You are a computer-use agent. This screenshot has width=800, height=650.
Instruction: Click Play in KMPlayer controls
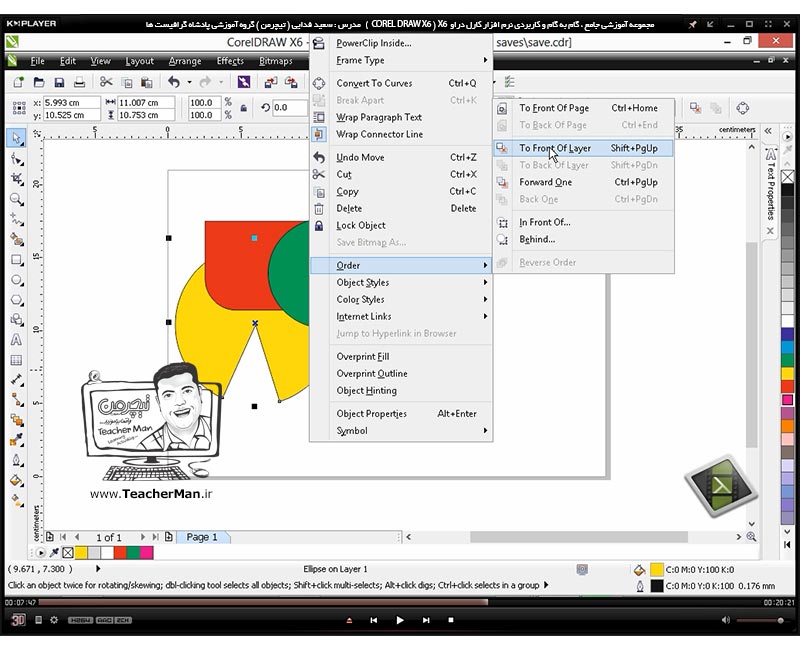[x=400, y=620]
